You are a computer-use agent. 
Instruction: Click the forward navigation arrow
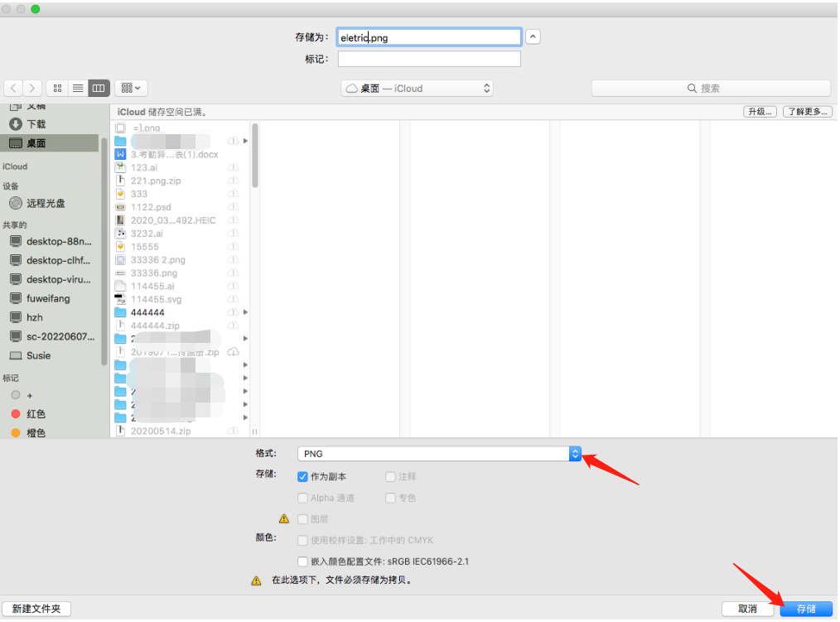click(x=33, y=88)
